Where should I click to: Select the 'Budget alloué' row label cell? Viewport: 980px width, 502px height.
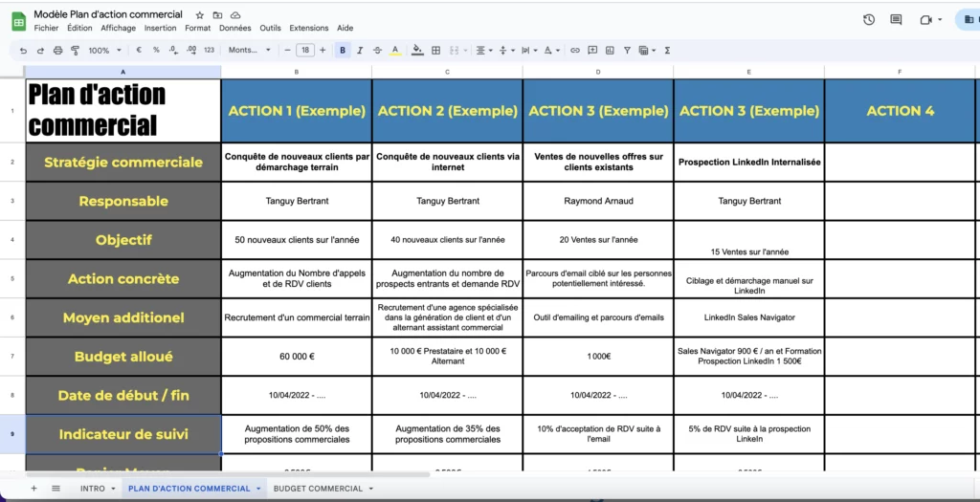pyautogui.click(x=123, y=357)
